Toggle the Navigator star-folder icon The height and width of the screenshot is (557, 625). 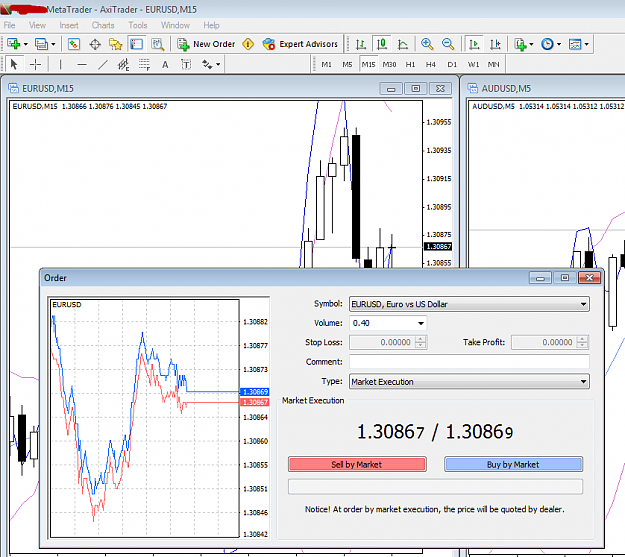pos(116,44)
